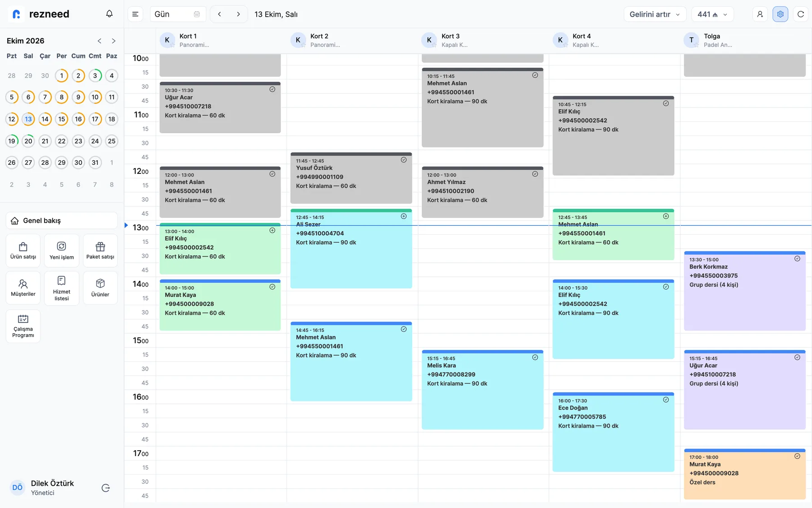
Task: Open the notifications bell
Action: click(109, 14)
